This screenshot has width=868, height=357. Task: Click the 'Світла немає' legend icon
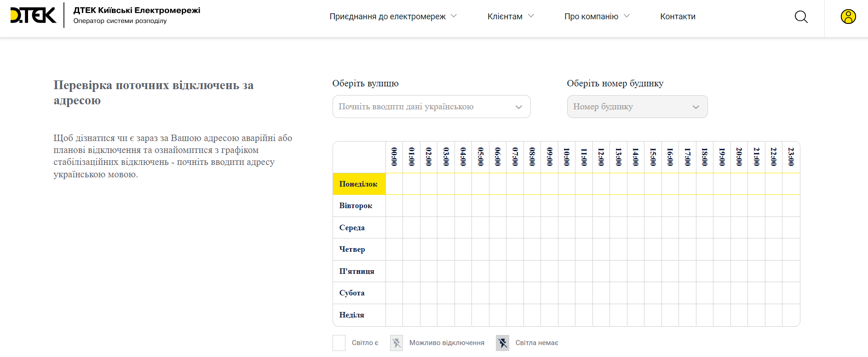pos(503,343)
